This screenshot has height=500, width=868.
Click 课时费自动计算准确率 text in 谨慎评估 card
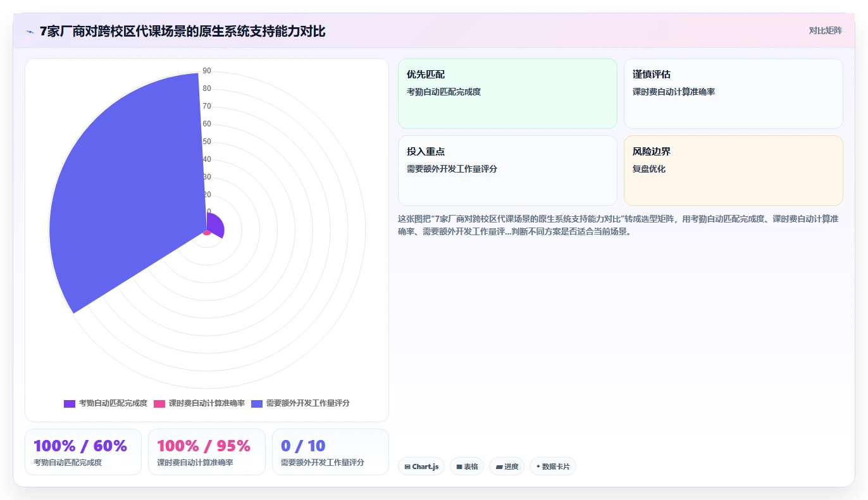(674, 92)
